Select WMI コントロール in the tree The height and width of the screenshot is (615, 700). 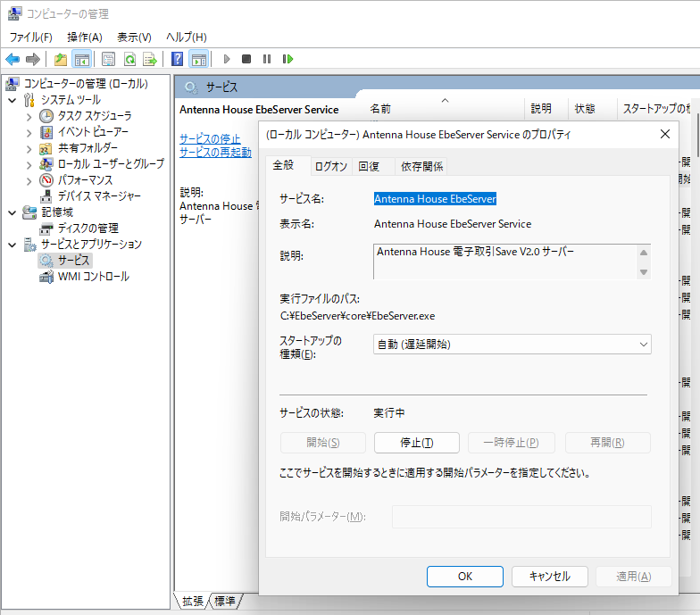tap(93, 277)
